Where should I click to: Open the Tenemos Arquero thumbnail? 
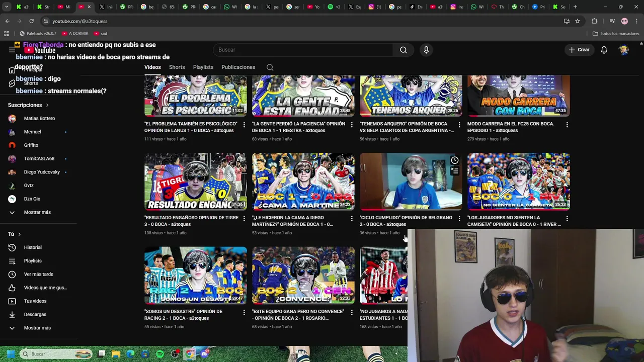[x=411, y=96]
